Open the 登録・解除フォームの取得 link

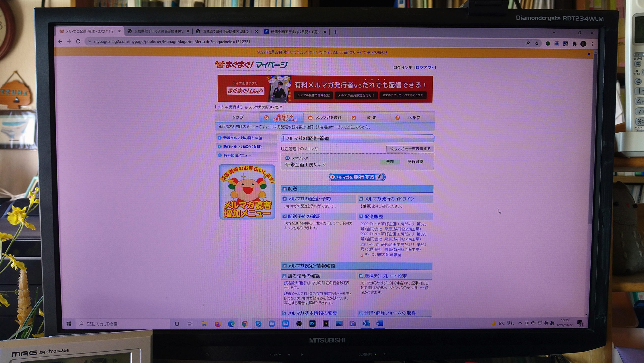tap(390, 313)
